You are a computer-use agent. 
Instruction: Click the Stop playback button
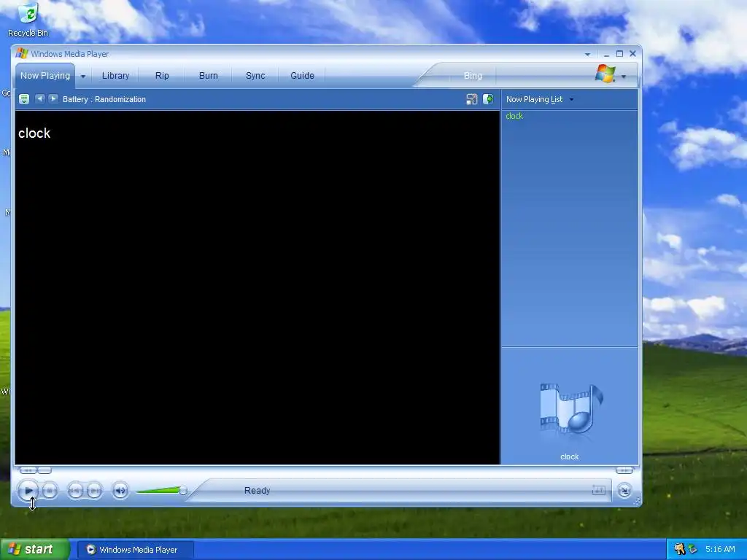point(49,491)
